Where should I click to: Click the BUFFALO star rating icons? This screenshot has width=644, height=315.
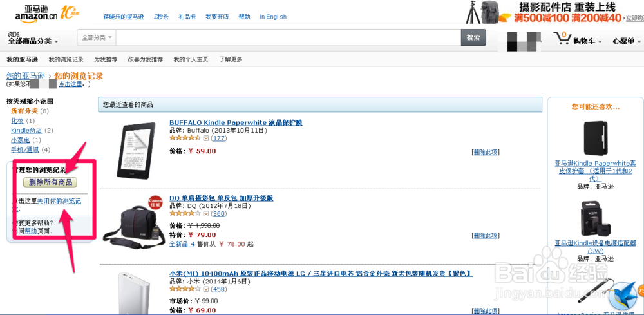[185, 138]
